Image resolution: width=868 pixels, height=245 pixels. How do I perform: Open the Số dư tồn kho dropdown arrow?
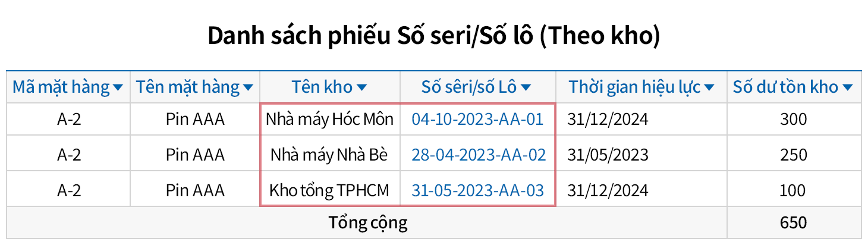pyautogui.click(x=848, y=88)
